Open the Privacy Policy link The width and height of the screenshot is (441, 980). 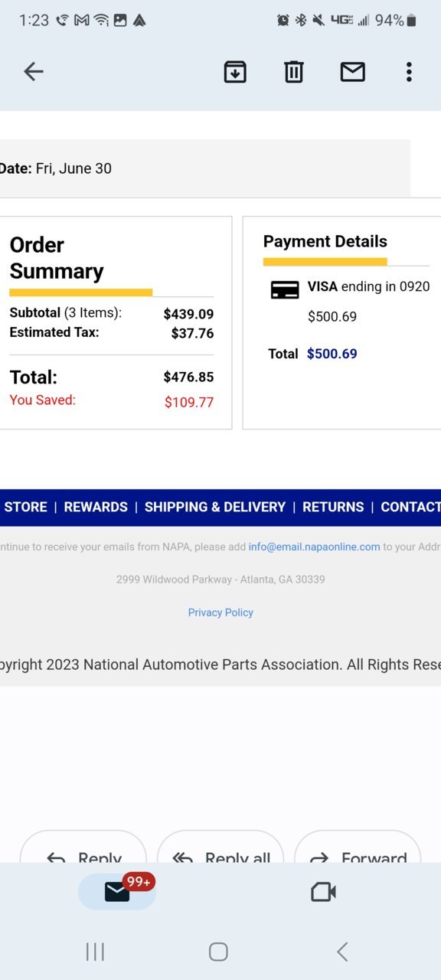tap(220, 612)
